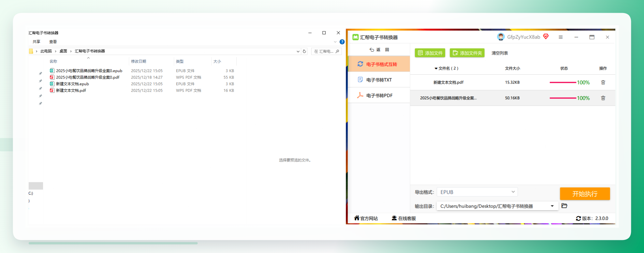Click the 添加文件夹 button
Image resolution: width=644 pixels, height=253 pixels.
tap(467, 53)
